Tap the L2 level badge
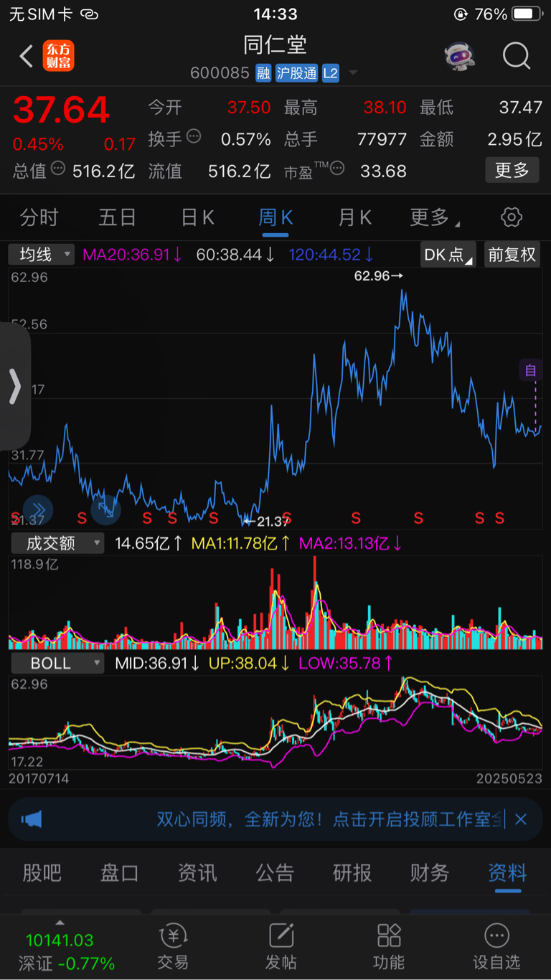 pyautogui.click(x=330, y=73)
